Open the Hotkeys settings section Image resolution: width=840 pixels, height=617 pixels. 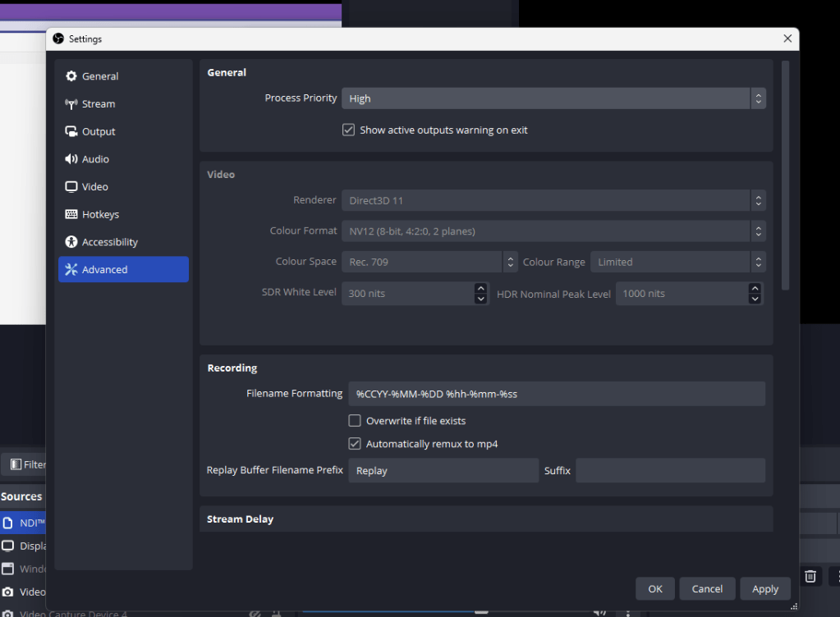coord(123,215)
